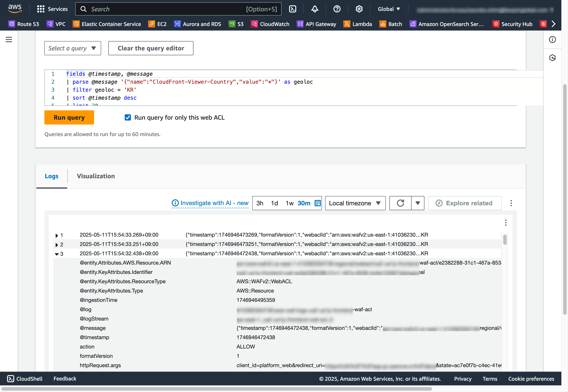This screenshot has height=392, width=568.
Task: Refresh the log results
Action: (400, 203)
